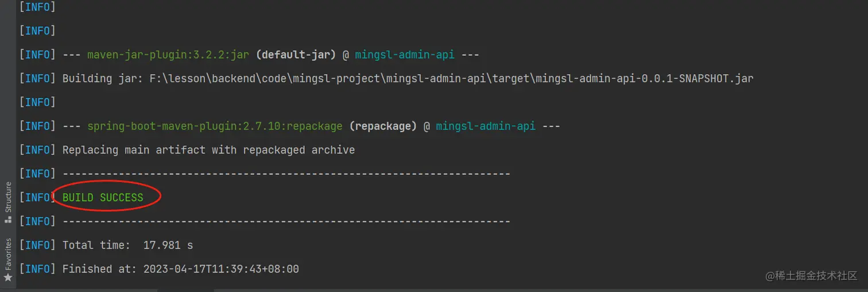
Task: Click the BUILD SUCCESS text
Action: pos(103,198)
